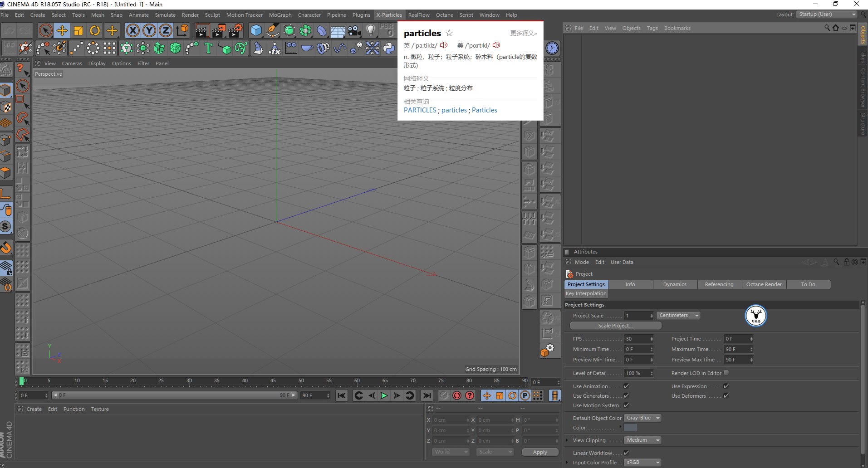Click the green timeline playhead marker

tap(22, 381)
